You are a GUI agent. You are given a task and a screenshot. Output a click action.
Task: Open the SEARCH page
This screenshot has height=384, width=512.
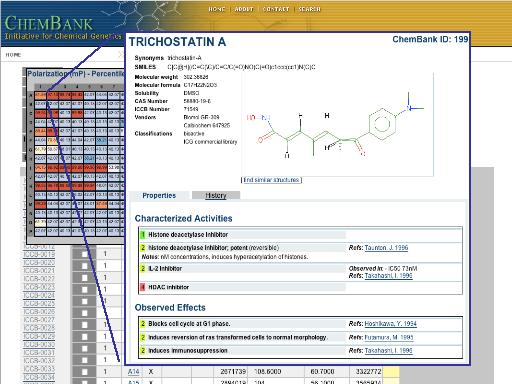[309, 9]
